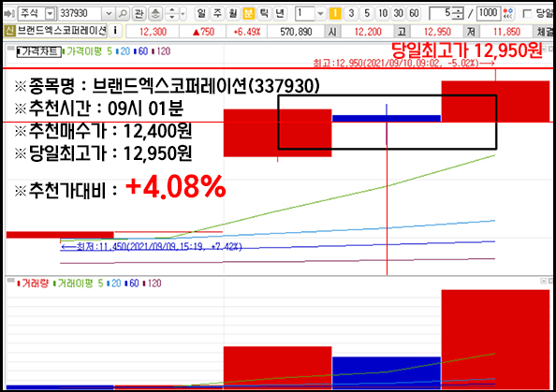This screenshot has height=392, width=556.
Task: Open the 주식 type dropdown
Action: pos(50,14)
